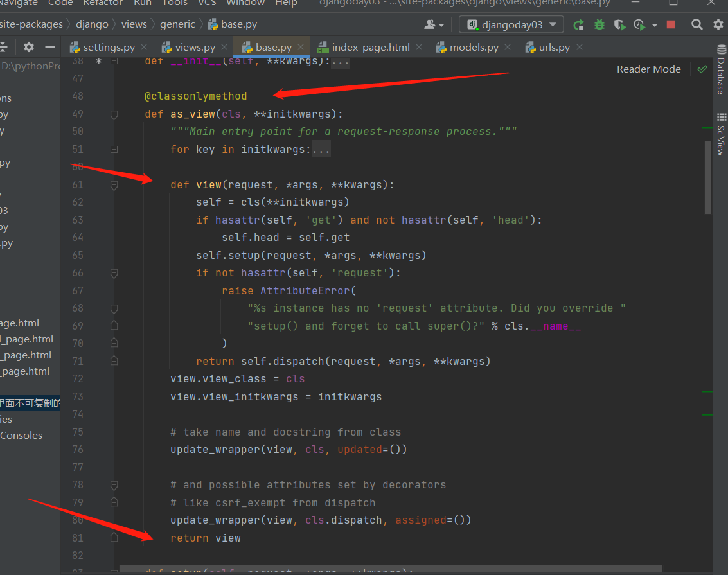Toggle fold marker at line 78 comment

tap(114, 485)
